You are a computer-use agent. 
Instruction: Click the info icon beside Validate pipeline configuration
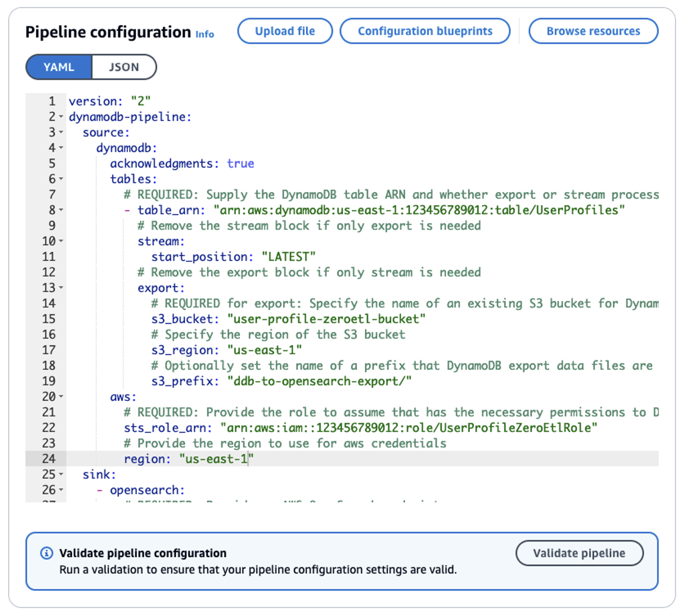[46, 553]
